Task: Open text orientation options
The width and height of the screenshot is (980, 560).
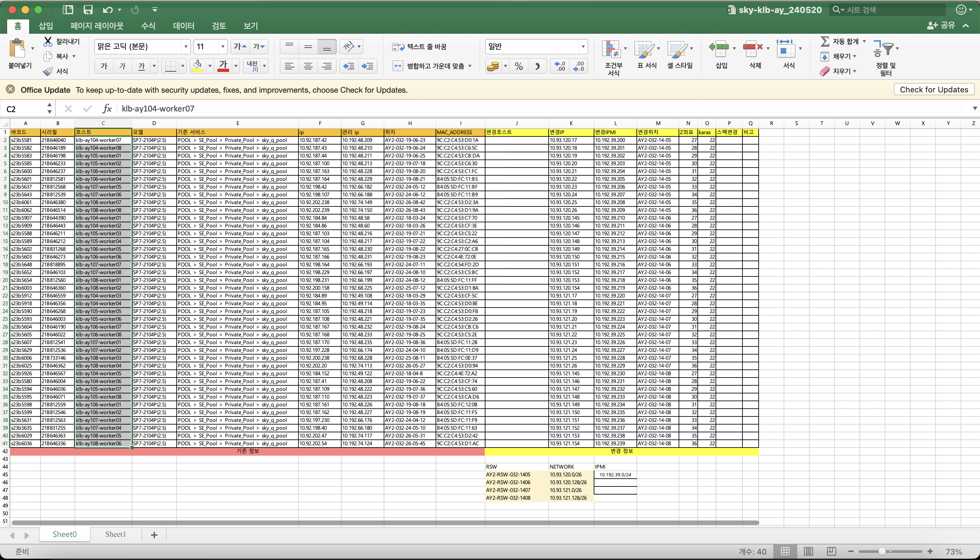Action: [x=352, y=47]
